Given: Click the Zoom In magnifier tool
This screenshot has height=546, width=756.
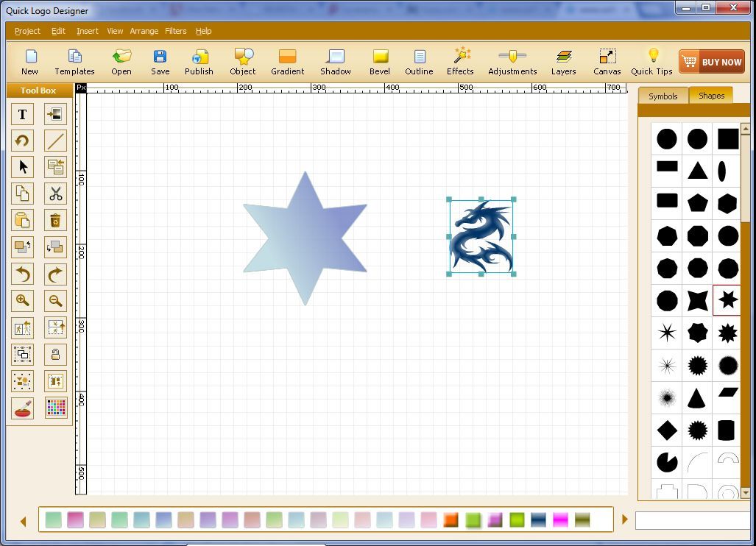Looking at the screenshot, I should point(22,300).
